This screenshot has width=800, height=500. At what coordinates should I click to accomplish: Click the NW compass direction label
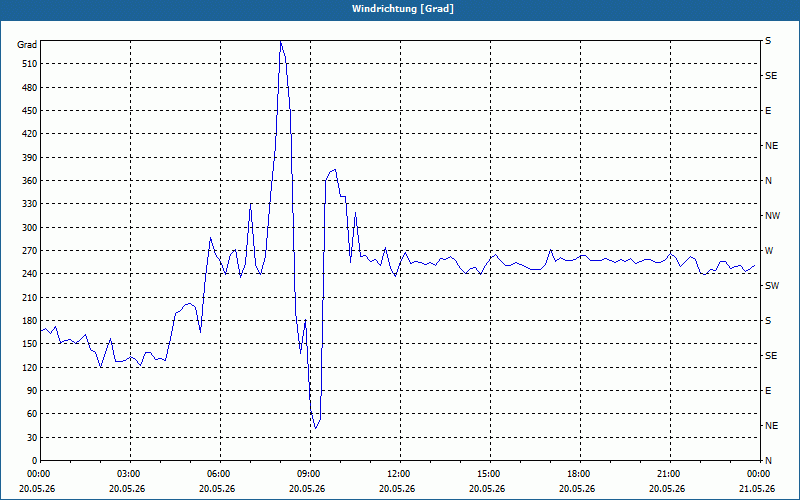pos(772,216)
